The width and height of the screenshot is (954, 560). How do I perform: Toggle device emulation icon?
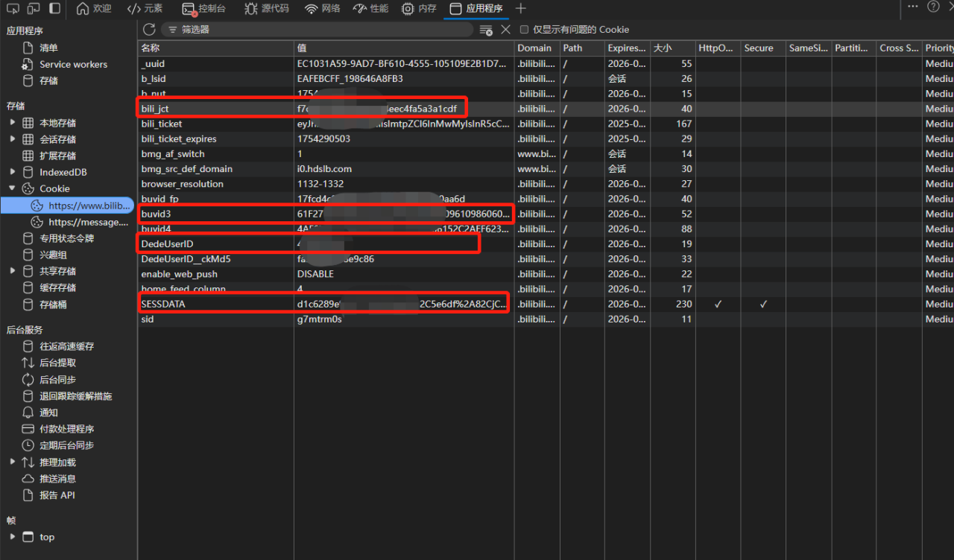pyautogui.click(x=34, y=8)
